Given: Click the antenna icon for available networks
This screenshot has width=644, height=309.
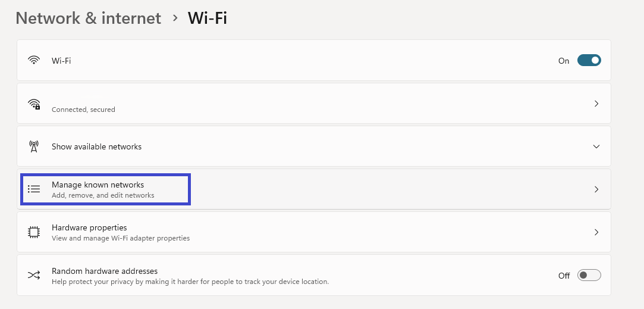Looking at the screenshot, I should click(34, 146).
